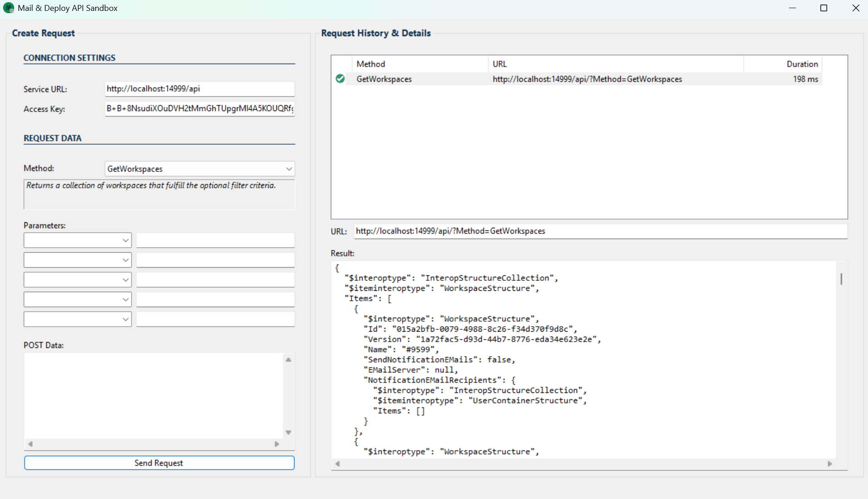868x499 pixels.
Task: Open the fifth parameter name dropdown
Action: 78,319
